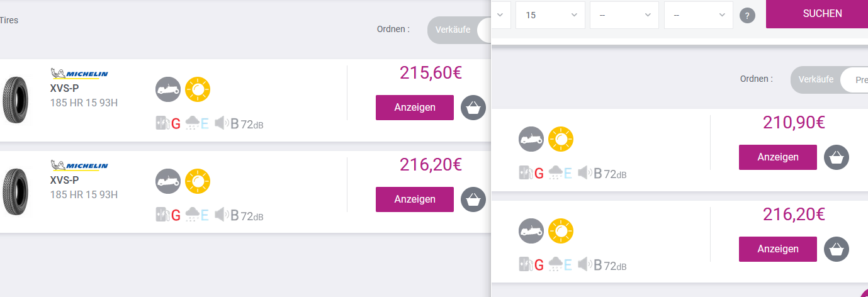Open the Michelin brand logo on first tire
This screenshot has width=868, height=297.
[x=79, y=75]
